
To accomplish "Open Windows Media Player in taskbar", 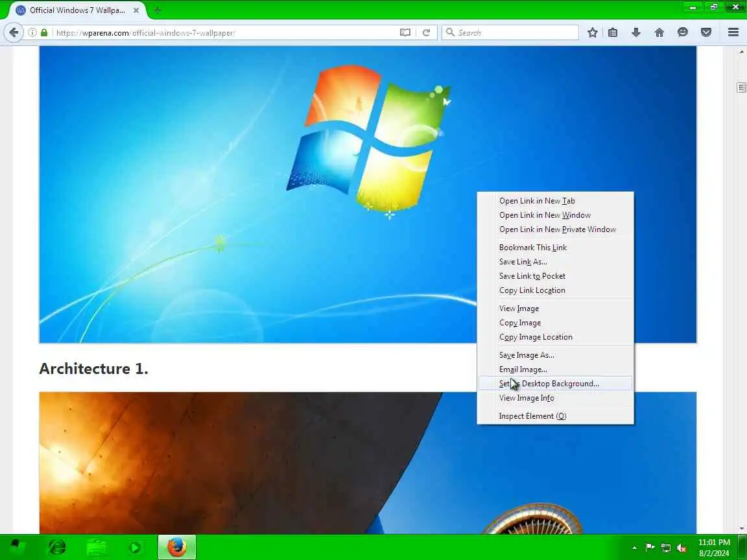I will (x=135, y=547).
